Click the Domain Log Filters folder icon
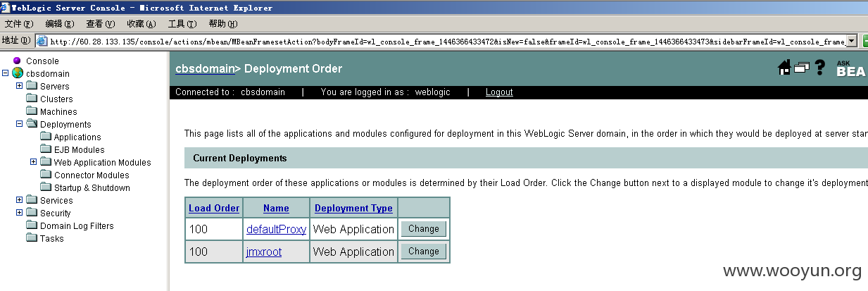This screenshot has width=868, height=291. 32,225
